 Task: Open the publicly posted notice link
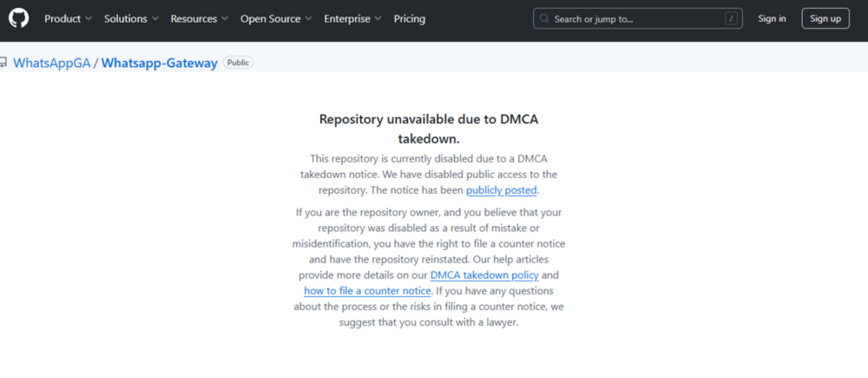[x=502, y=190]
